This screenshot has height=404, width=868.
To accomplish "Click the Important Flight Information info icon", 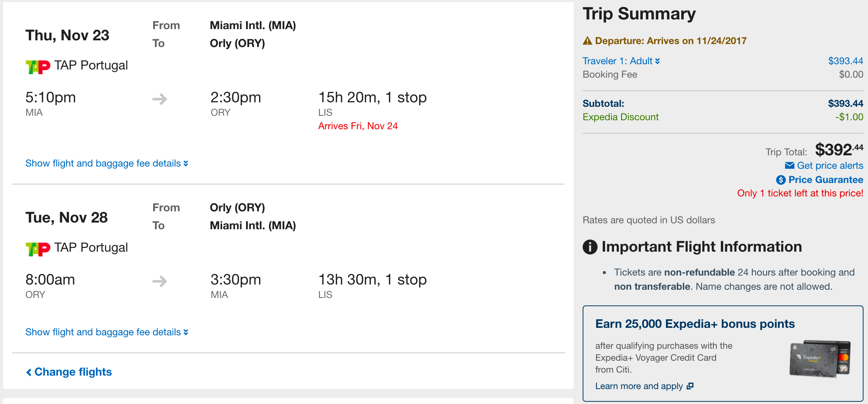I will click(x=590, y=247).
